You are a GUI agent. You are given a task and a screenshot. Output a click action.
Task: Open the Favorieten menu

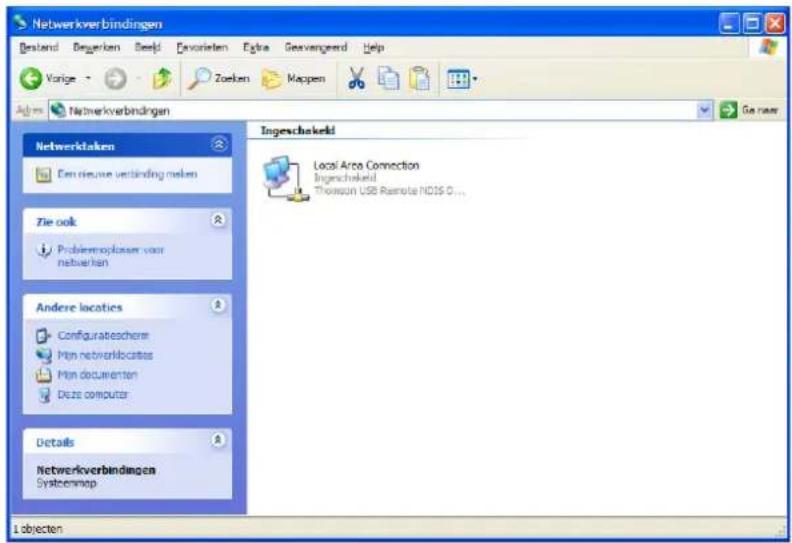pyautogui.click(x=202, y=47)
